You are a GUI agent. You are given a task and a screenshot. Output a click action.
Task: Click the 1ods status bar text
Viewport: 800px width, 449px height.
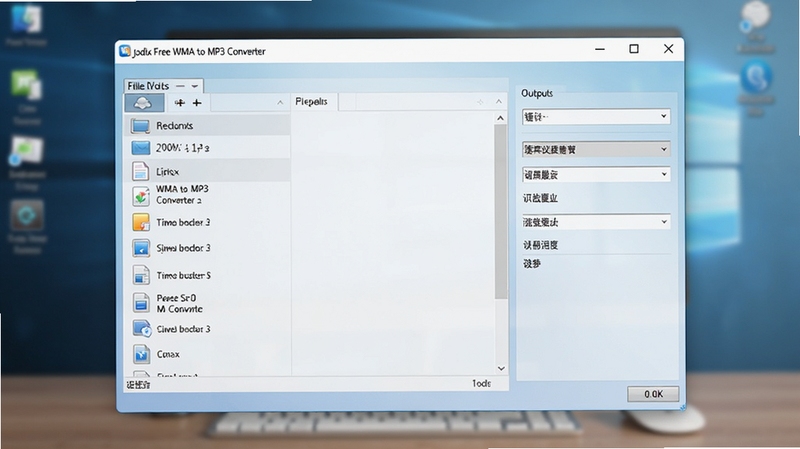(481, 383)
